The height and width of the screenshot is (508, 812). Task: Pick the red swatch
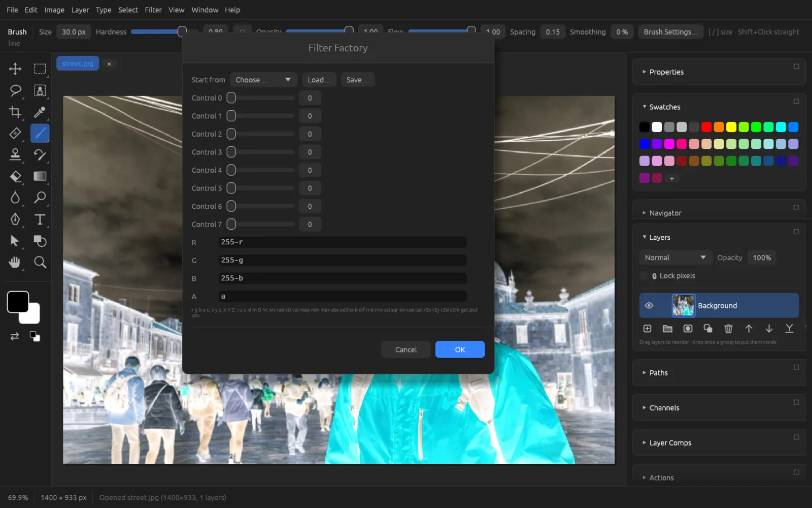coord(706,127)
